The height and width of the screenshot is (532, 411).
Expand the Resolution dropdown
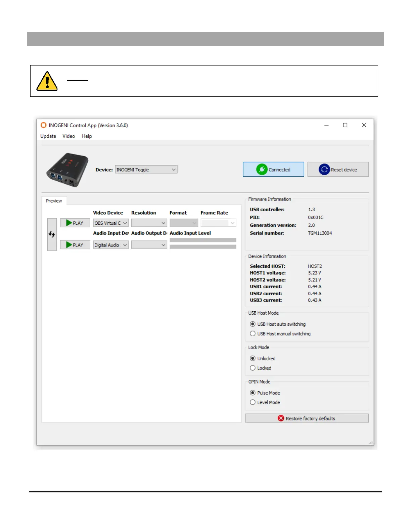coord(149,223)
